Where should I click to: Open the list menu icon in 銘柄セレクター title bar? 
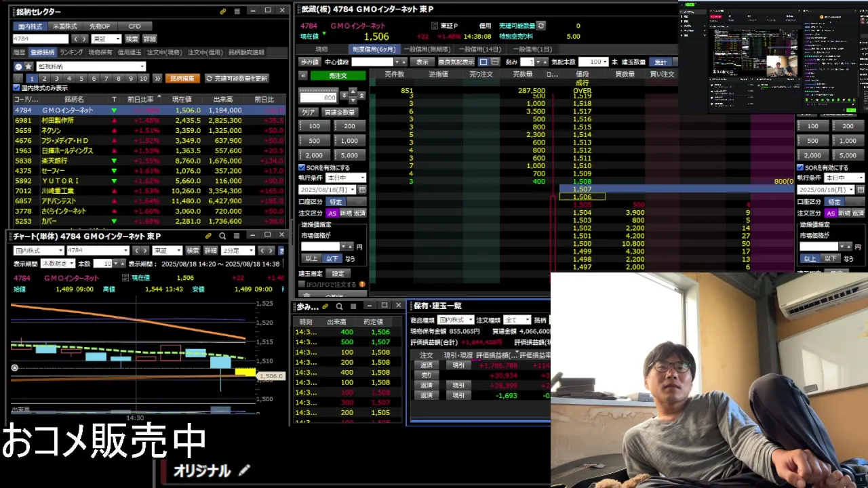pos(237,12)
